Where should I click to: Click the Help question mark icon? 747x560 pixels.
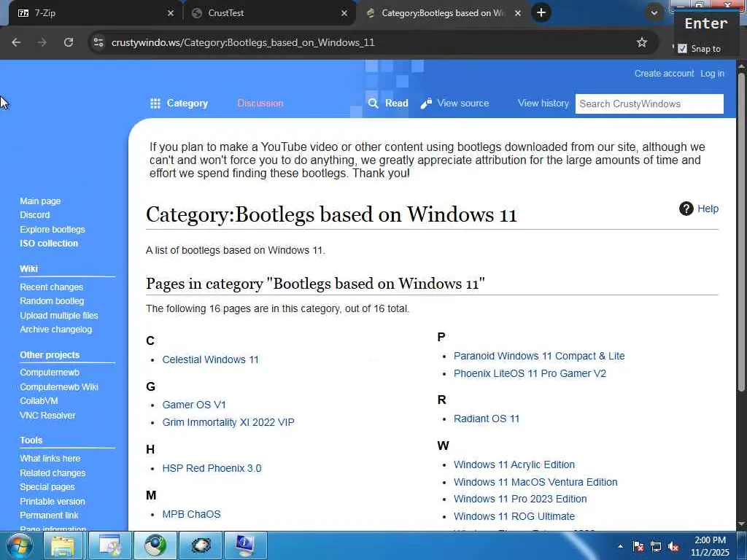click(686, 209)
